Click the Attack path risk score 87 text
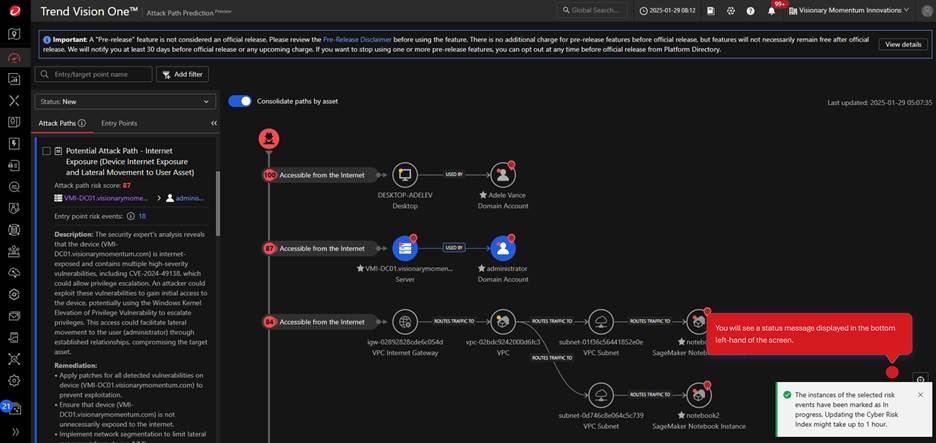936x443 pixels. [x=93, y=185]
